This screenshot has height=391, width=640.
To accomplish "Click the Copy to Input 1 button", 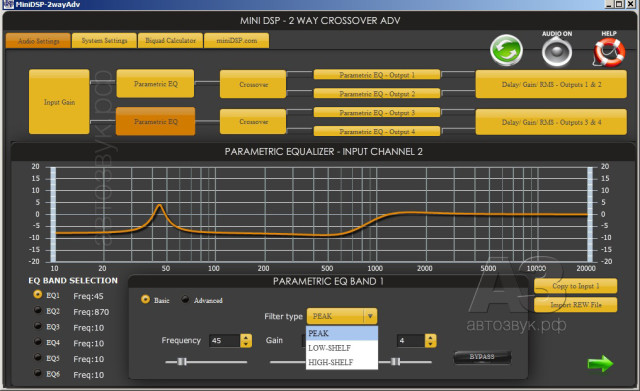I will click(576, 286).
